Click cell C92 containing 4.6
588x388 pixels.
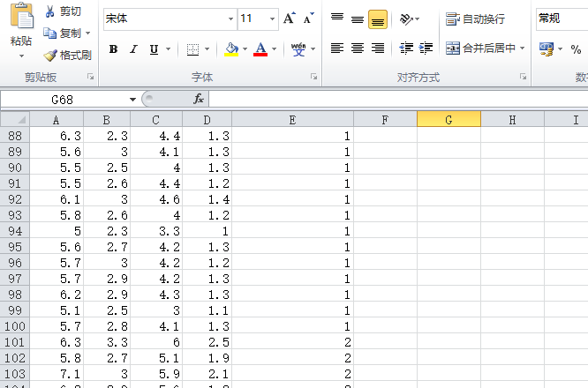coord(156,199)
